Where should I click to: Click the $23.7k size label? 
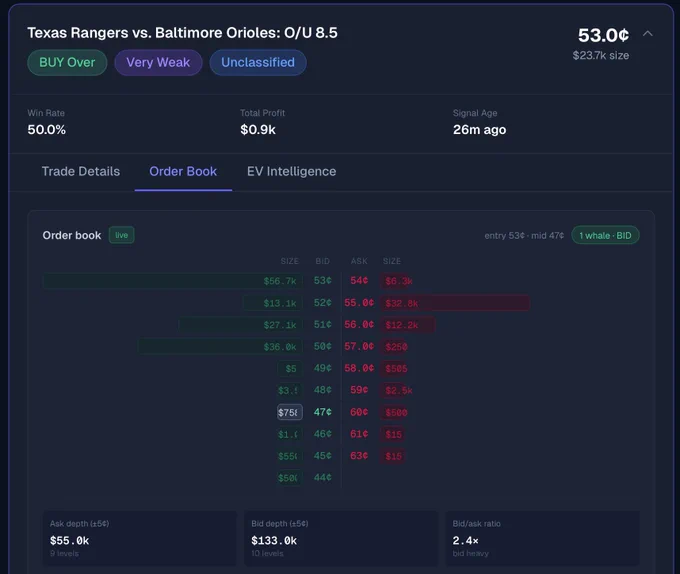tap(601, 55)
